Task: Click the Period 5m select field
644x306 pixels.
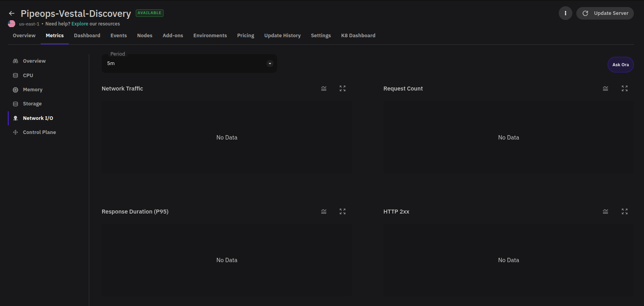Action: [x=189, y=63]
